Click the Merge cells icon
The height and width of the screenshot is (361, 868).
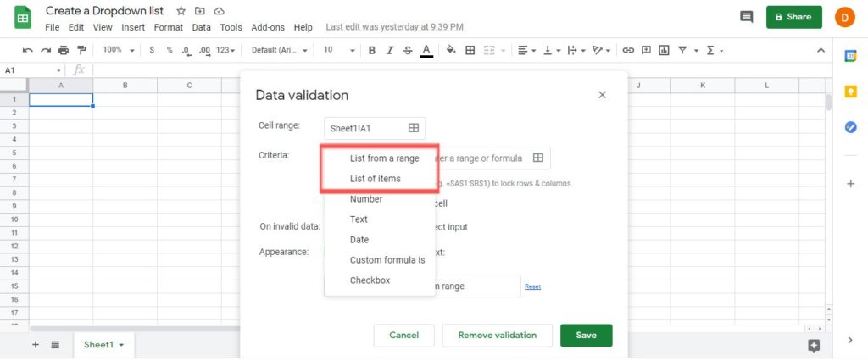pyautogui.click(x=489, y=50)
